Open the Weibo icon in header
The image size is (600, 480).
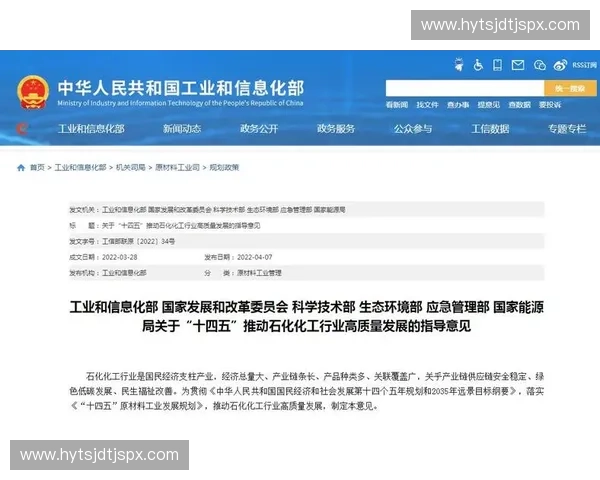click(560, 65)
